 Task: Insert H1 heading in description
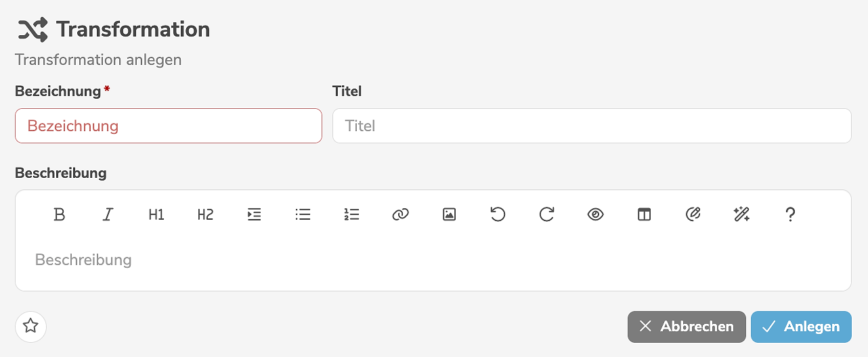(x=156, y=215)
